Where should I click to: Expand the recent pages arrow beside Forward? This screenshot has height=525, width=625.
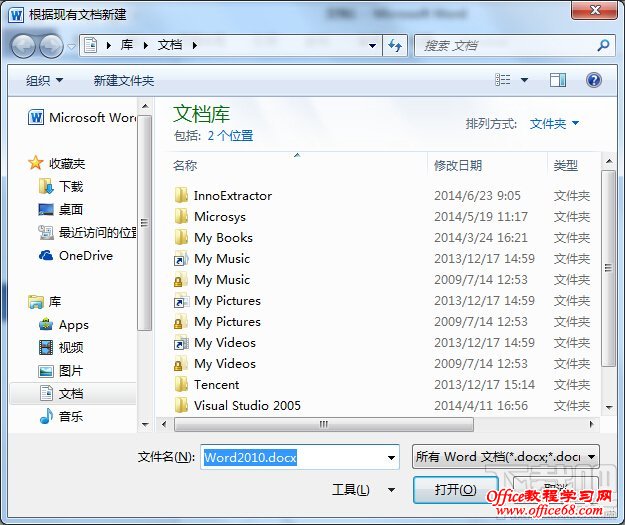71,46
